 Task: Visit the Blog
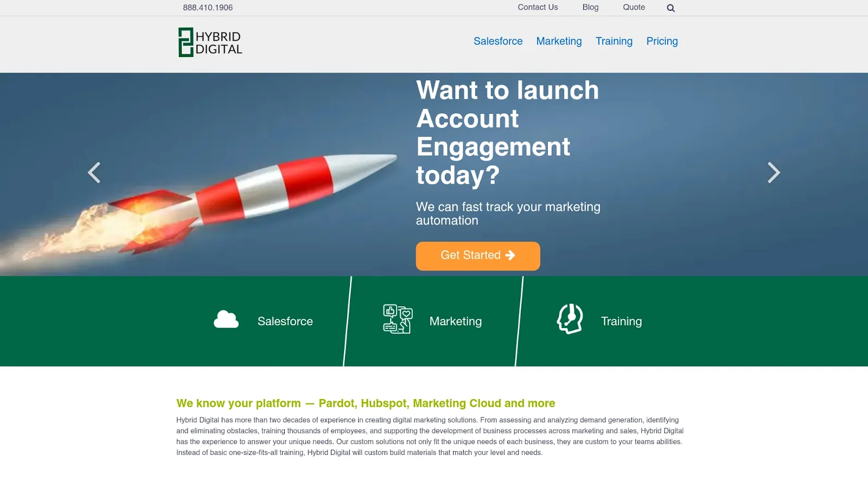pyautogui.click(x=590, y=7)
